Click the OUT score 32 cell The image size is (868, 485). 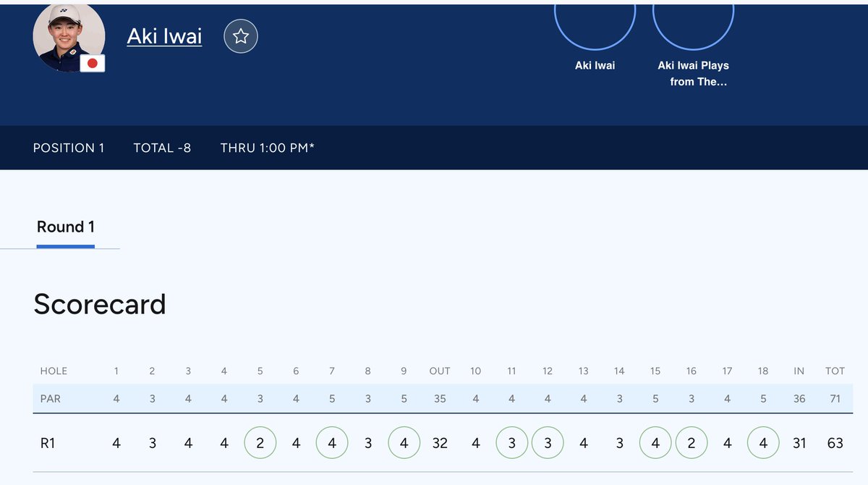point(440,443)
